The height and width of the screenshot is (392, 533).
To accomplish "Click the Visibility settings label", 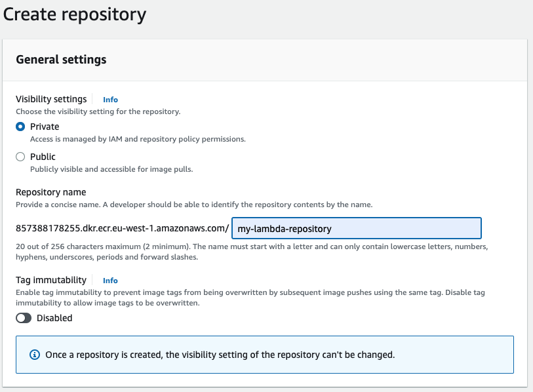I will tap(51, 99).
